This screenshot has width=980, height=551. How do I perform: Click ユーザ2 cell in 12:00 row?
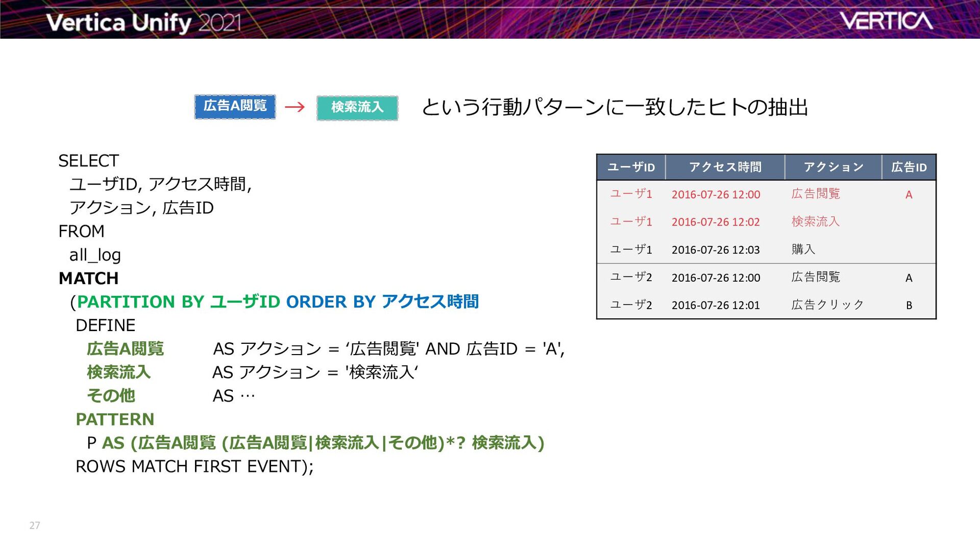click(x=631, y=277)
